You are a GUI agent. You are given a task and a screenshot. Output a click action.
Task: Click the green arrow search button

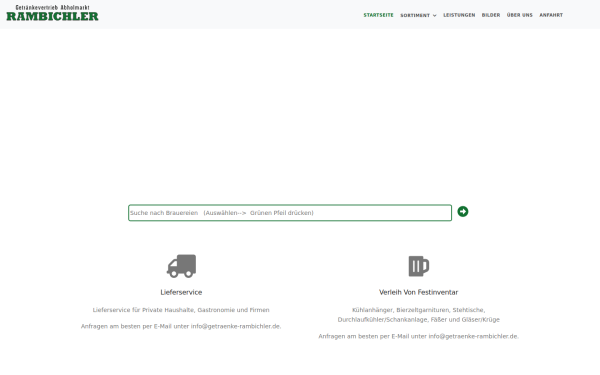click(x=463, y=211)
